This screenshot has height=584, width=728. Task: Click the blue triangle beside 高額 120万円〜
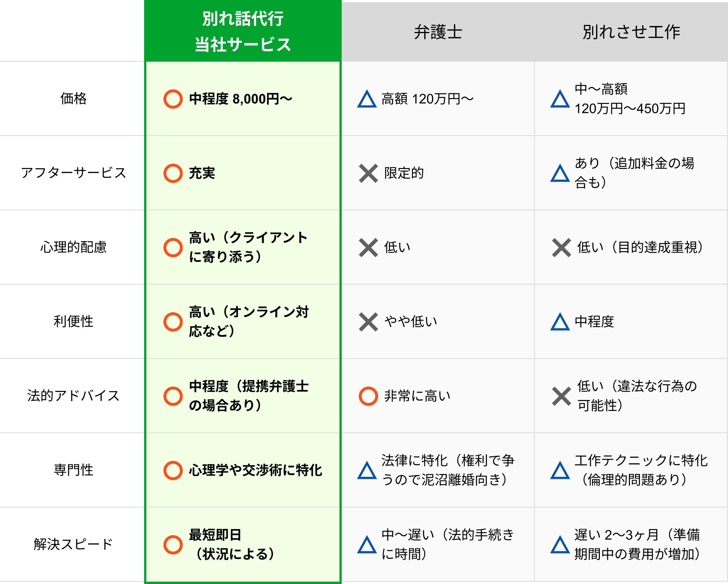367,99
